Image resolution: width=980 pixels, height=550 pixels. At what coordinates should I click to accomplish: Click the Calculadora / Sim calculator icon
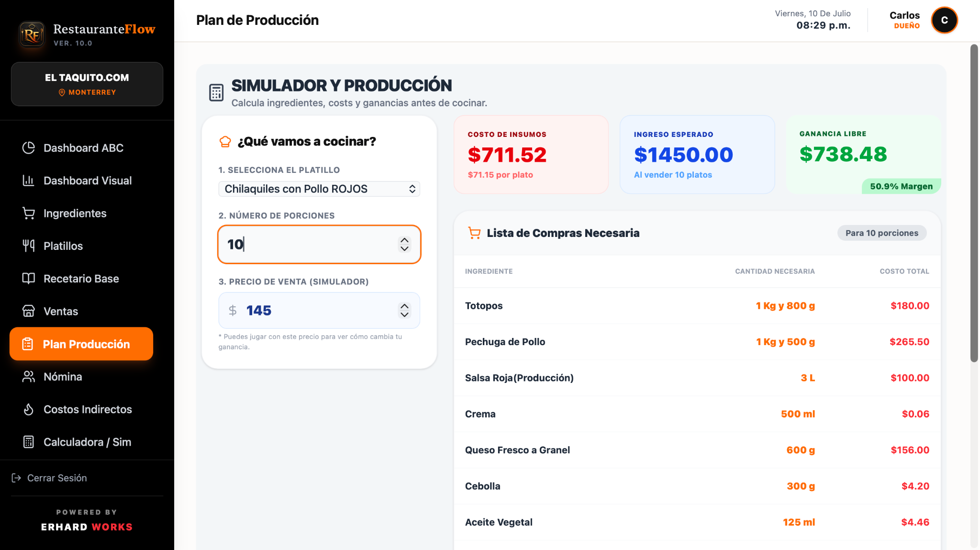tap(29, 442)
